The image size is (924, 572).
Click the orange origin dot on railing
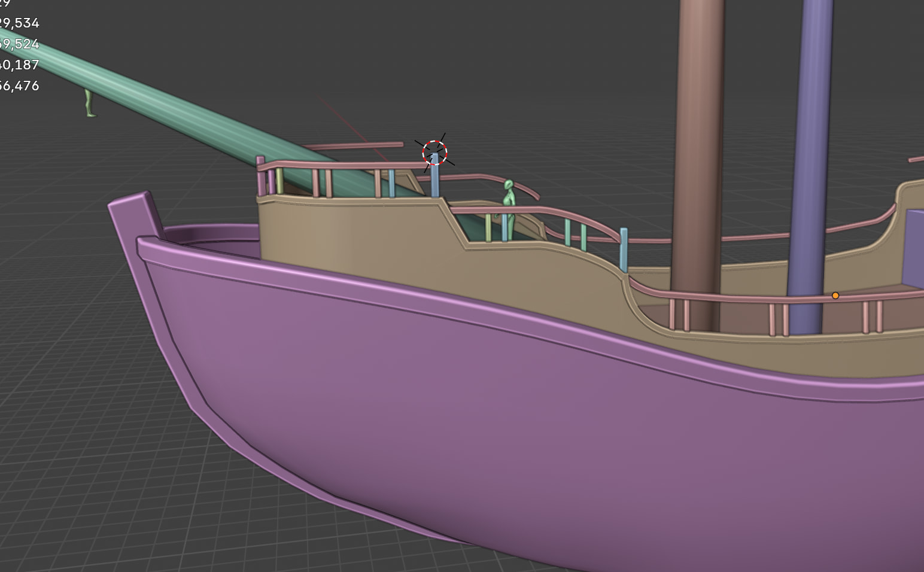pyautogui.click(x=835, y=296)
